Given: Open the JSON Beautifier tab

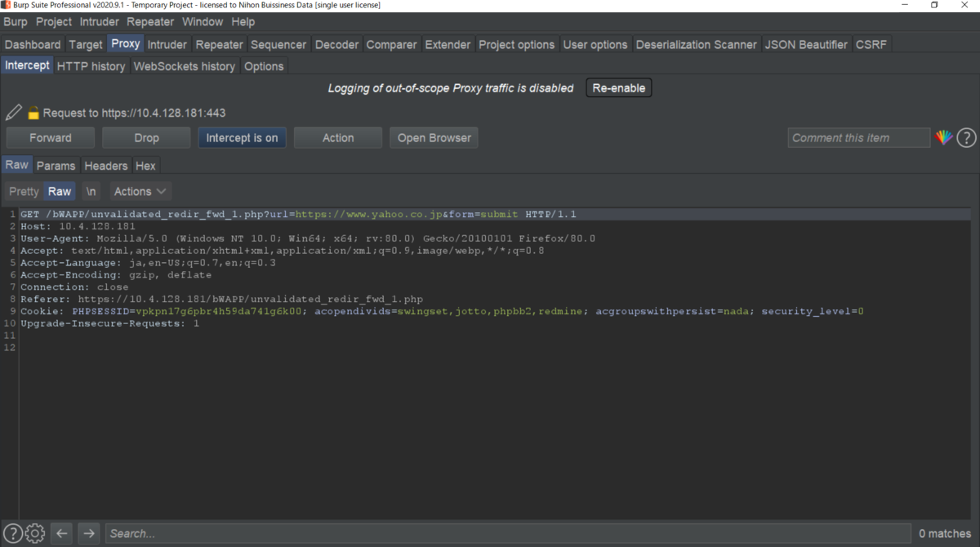Looking at the screenshot, I should pos(807,45).
